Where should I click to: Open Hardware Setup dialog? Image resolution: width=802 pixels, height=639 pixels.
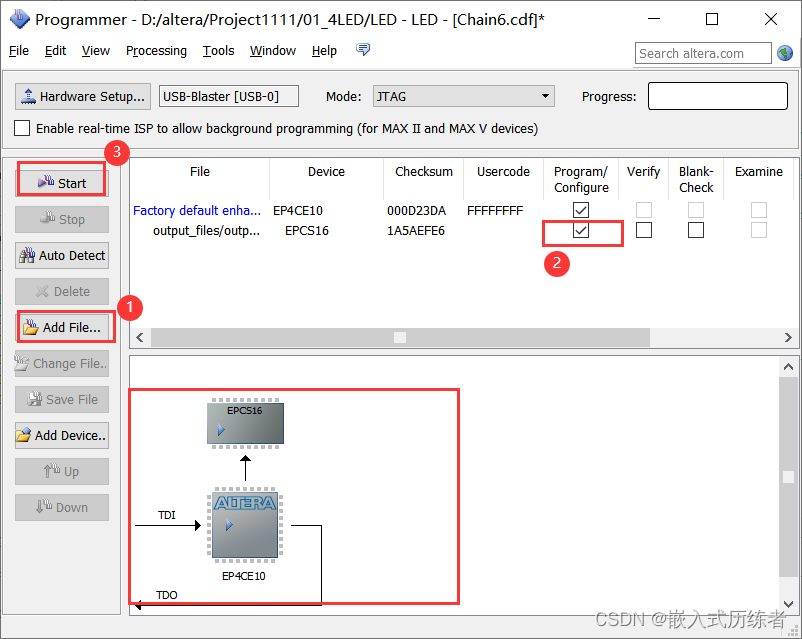[83, 96]
